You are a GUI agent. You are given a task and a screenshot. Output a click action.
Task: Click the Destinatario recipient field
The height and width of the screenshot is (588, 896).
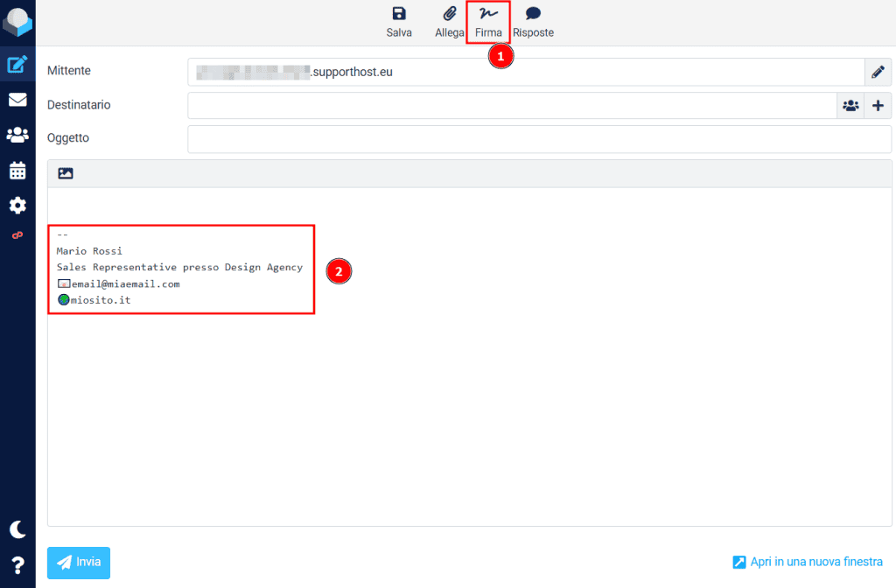(512, 106)
